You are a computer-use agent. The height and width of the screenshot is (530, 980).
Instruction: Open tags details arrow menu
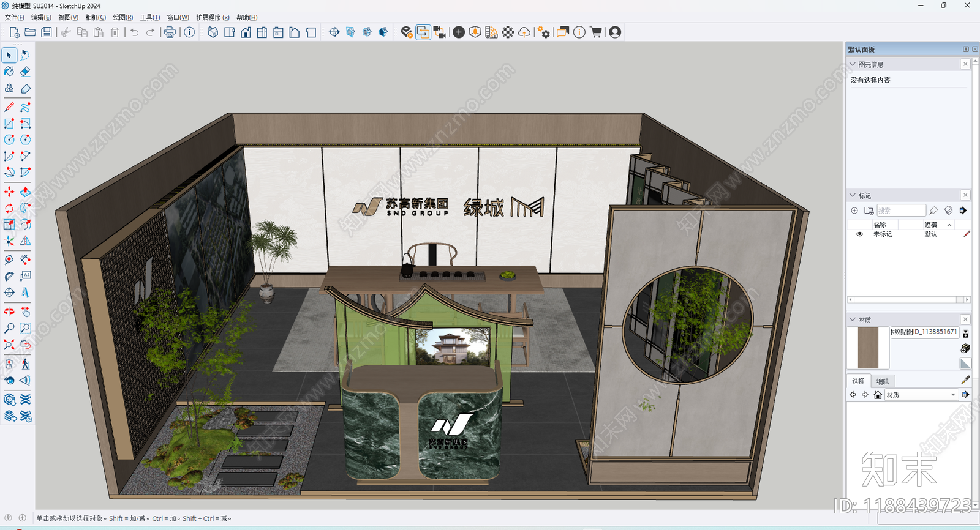(x=963, y=211)
